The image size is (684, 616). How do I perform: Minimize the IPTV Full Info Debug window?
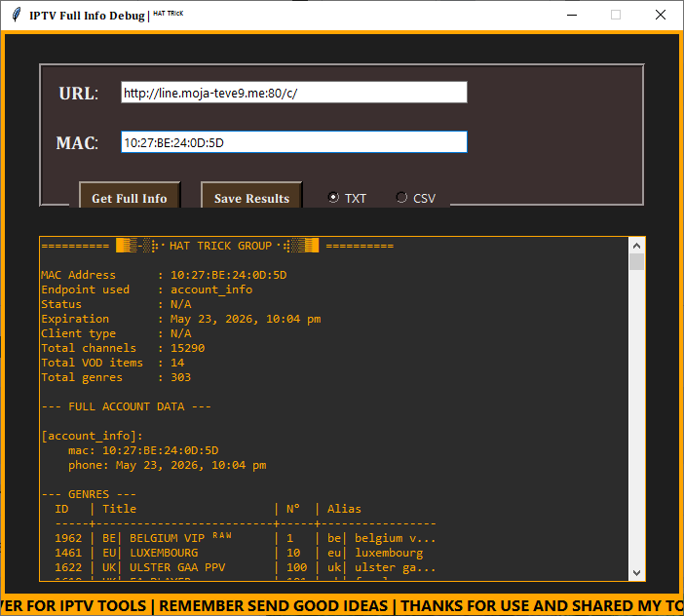572,15
